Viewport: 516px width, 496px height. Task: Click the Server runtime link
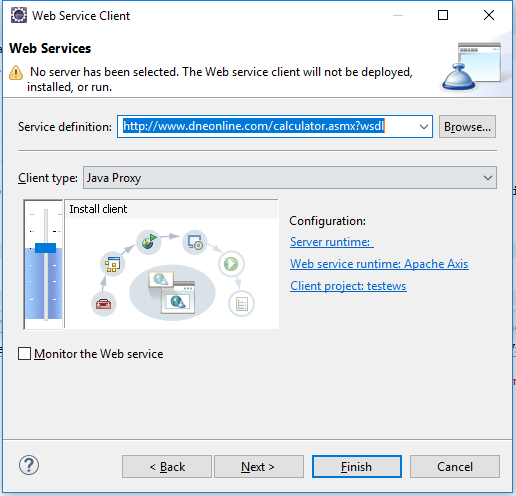click(x=332, y=242)
